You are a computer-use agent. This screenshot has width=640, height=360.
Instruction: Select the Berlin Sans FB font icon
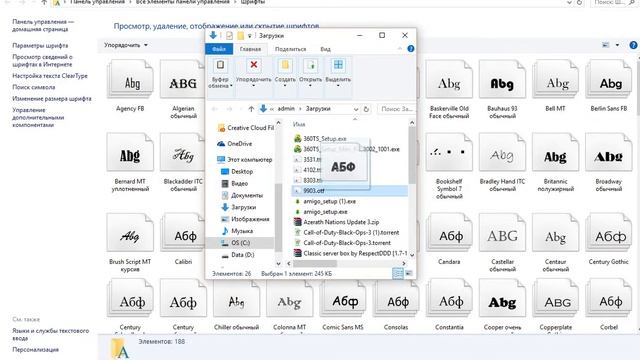tap(609, 79)
